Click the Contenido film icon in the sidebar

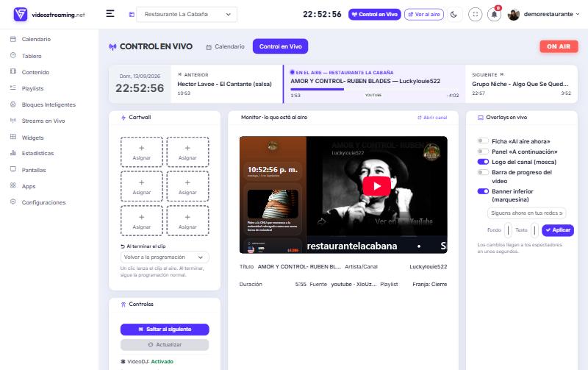[x=13, y=71]
